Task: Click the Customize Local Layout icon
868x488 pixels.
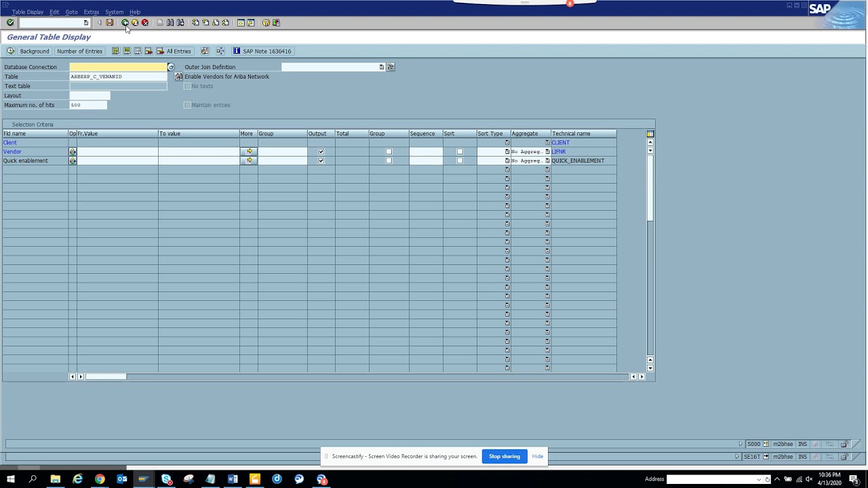Action: (x=276, y=22)
